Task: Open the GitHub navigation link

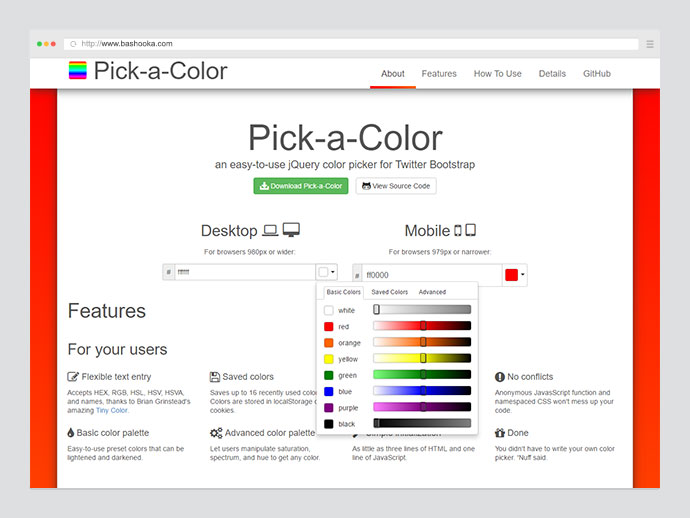Action: coord(597,73)
